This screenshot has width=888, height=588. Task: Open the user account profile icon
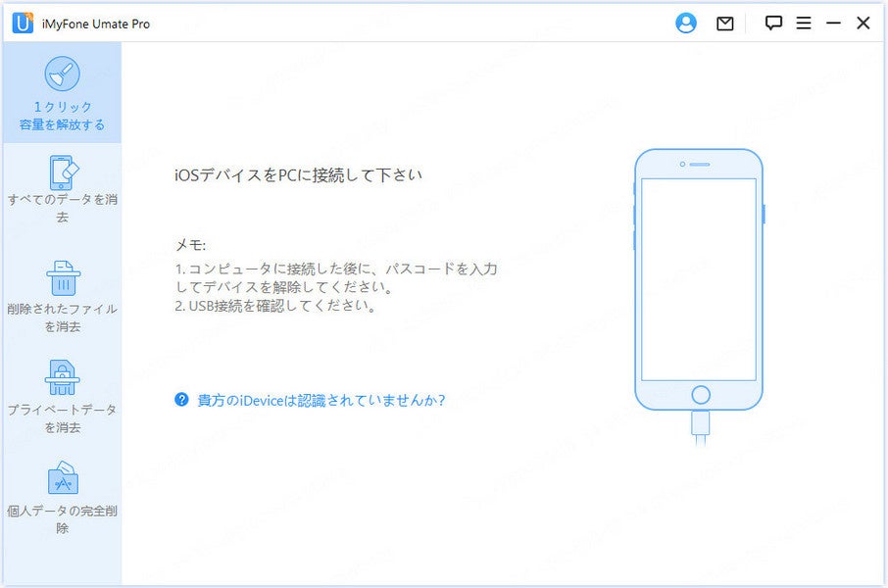[686, 23]
